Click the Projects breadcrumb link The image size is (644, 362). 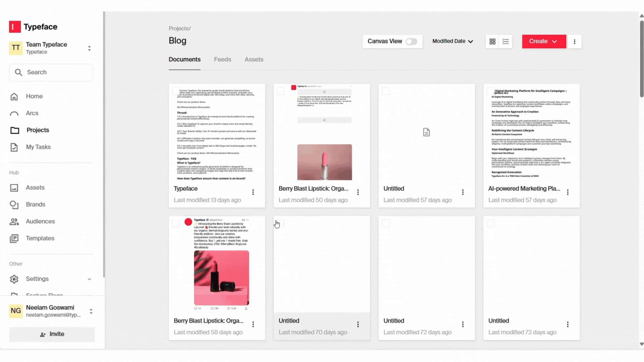tap(179, 28)
